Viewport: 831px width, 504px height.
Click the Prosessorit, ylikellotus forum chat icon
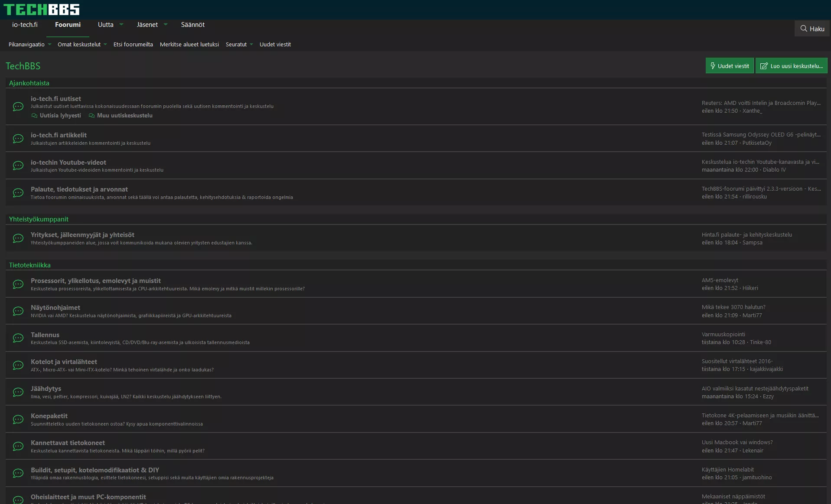point(18,284)
